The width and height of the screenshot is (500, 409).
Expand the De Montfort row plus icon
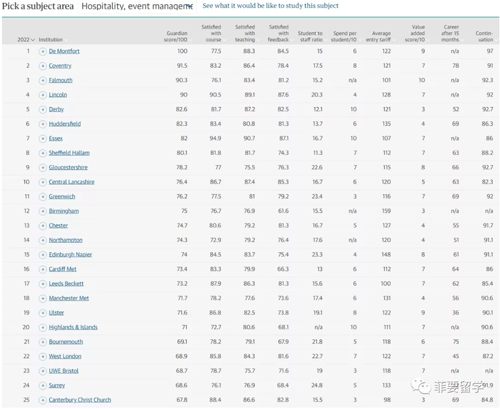[x=42, y=51]
